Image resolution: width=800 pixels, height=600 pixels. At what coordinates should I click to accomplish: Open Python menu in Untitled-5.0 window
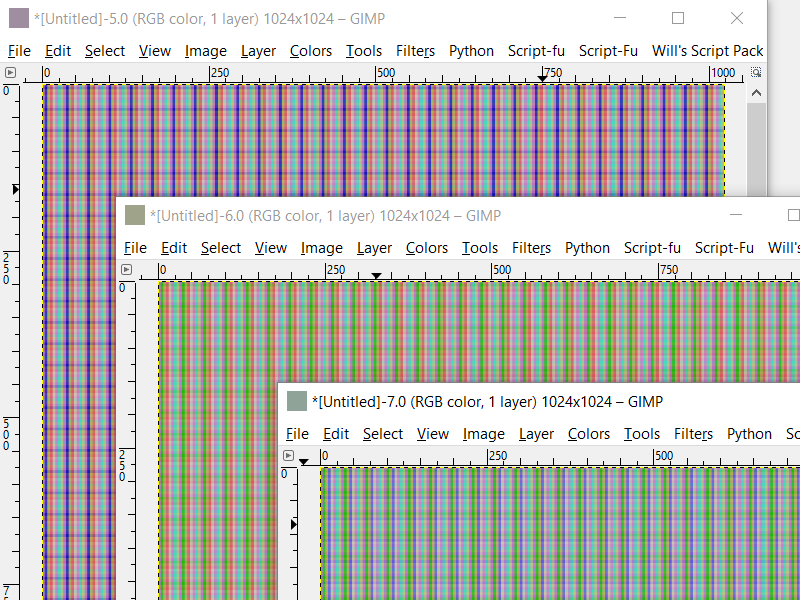pos(471,51)
